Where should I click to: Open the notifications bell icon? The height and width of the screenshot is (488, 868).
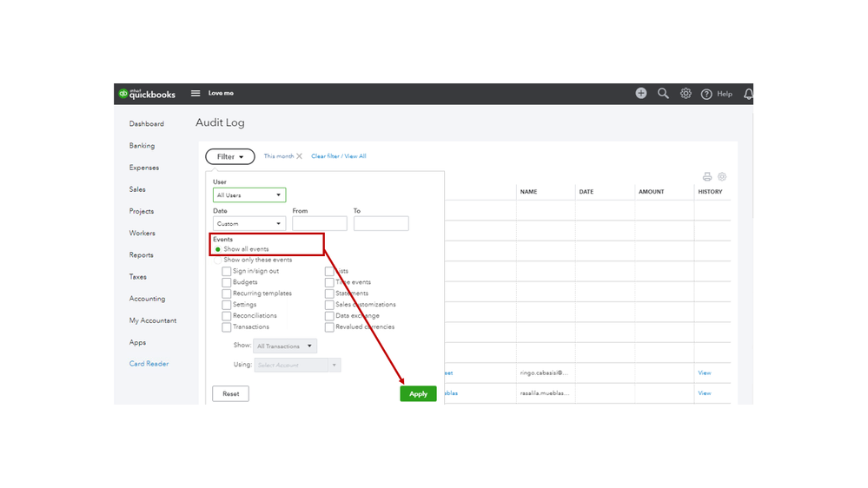(x=748, y=94)
